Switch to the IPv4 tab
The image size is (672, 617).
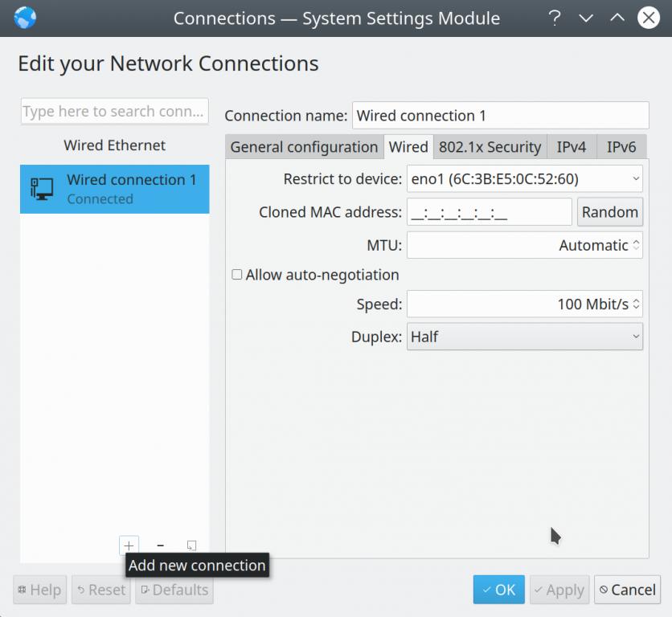coord(572,147)
